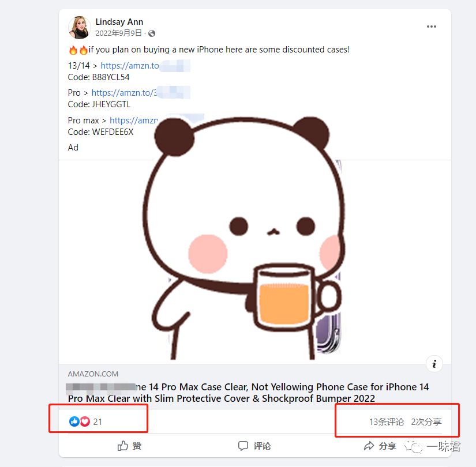Viewport: 476px width, 467px height.
Task: Open the Pro max amzn link
Action: tap(134, 120)
